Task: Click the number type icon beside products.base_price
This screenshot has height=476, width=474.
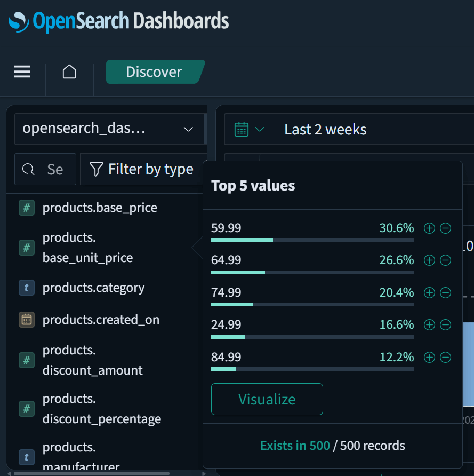Action: (x=26, y=208)
